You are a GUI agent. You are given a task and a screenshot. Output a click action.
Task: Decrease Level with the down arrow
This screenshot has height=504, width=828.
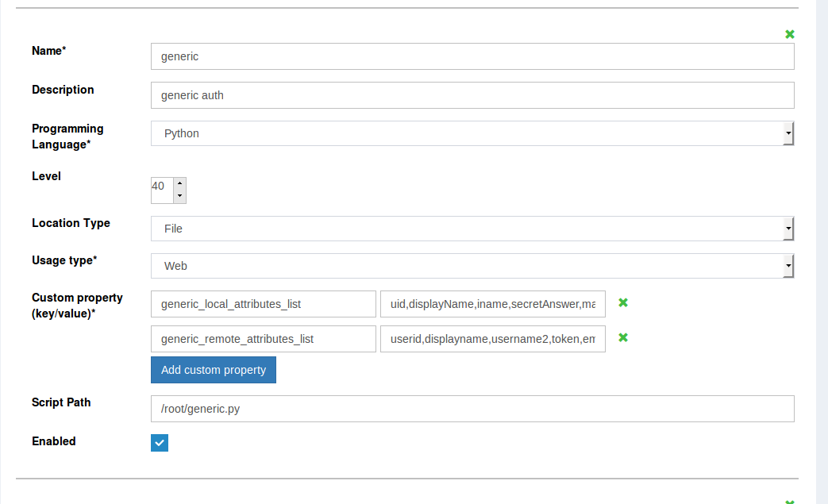click(x=179, y=195)
